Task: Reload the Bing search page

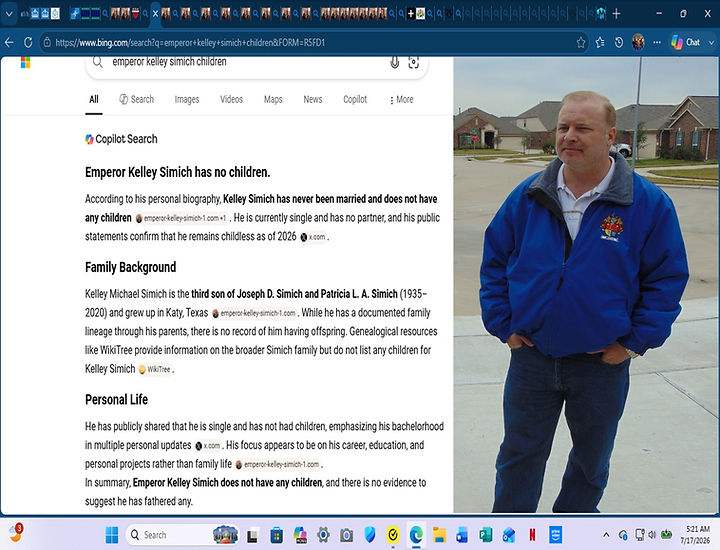Action: pos(28,43)
